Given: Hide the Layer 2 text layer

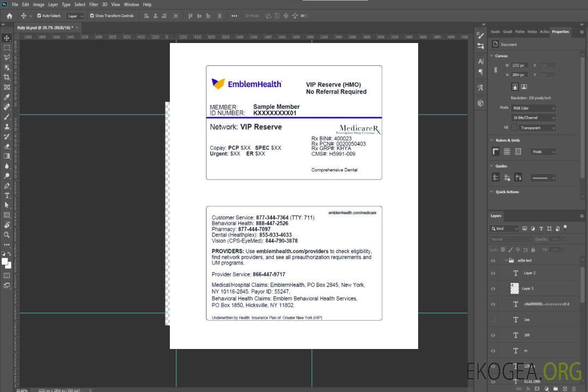Looking at the screenshot, I should click(x=493, y=273).
